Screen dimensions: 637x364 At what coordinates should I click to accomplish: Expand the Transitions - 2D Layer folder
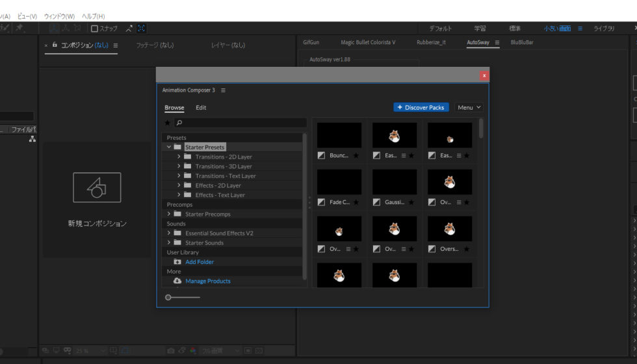click(179, 157)
